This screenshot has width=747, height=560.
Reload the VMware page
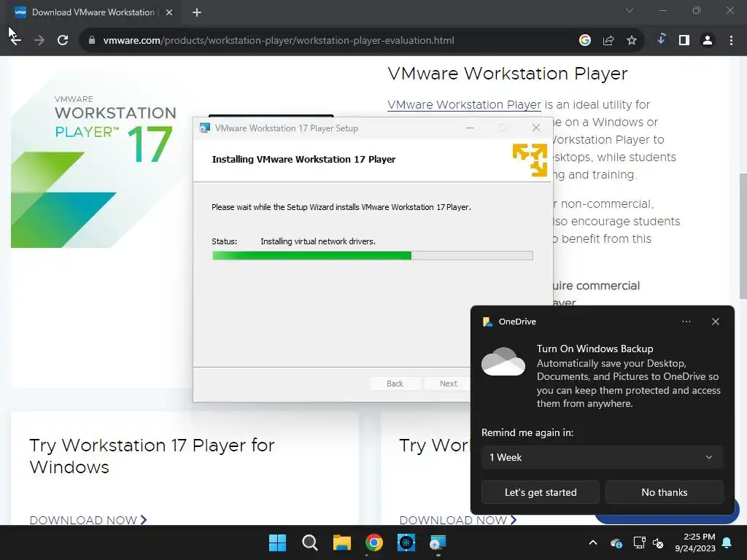coord(63,41)
